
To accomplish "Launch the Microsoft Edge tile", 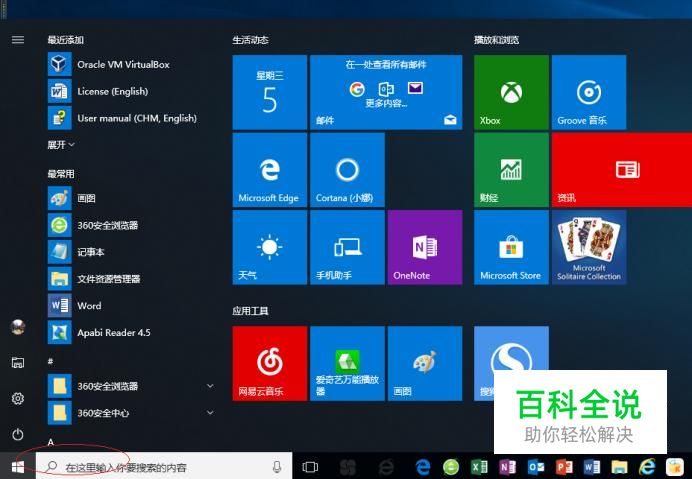I will (x=270, y=170).
